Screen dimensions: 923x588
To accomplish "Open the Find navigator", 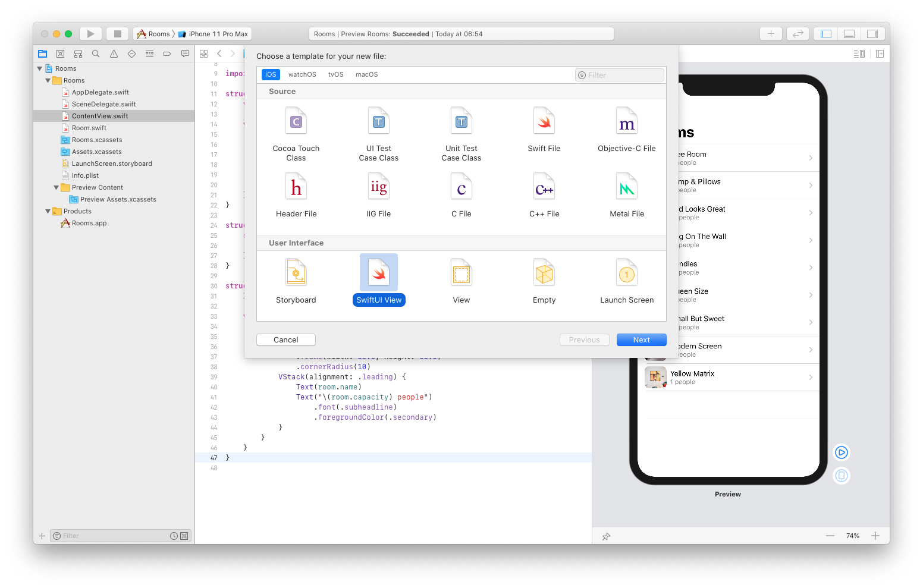I will (96, 54).
